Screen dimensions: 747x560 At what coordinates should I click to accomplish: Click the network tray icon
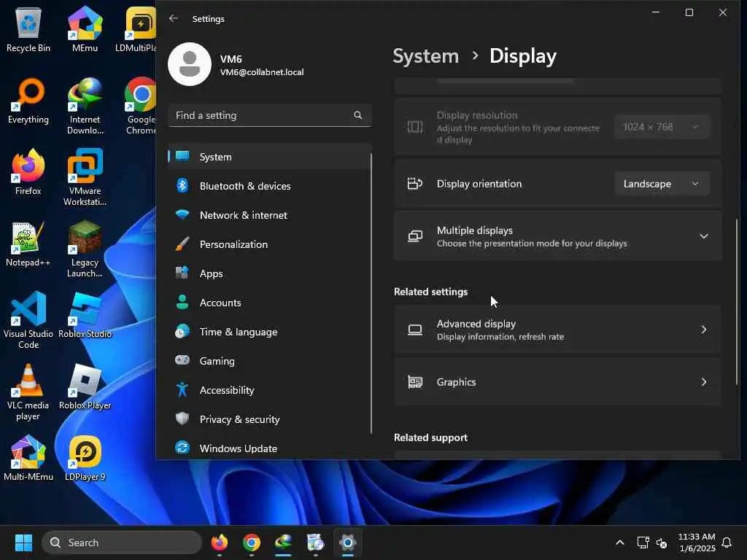pos(643,542)
